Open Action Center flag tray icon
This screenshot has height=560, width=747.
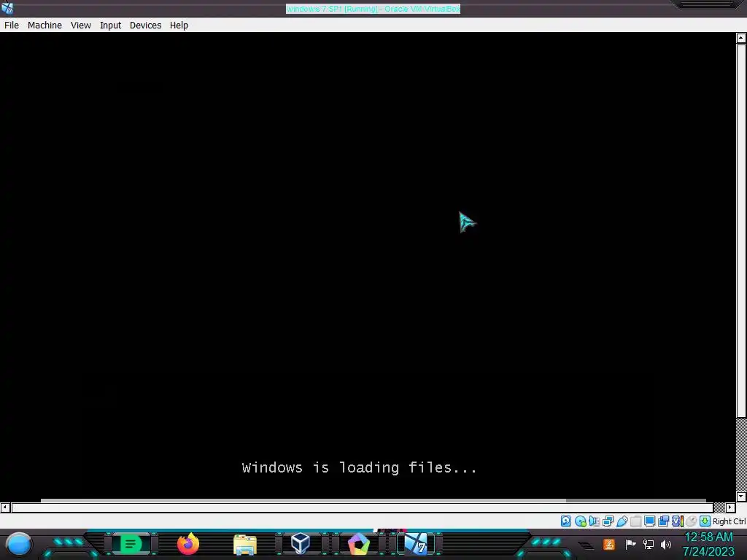coord(631,544)
